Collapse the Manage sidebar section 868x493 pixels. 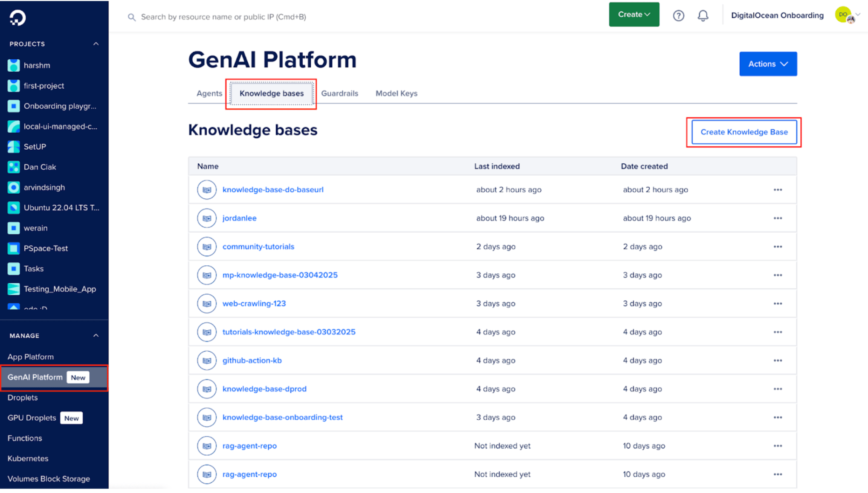pos(96,336)
